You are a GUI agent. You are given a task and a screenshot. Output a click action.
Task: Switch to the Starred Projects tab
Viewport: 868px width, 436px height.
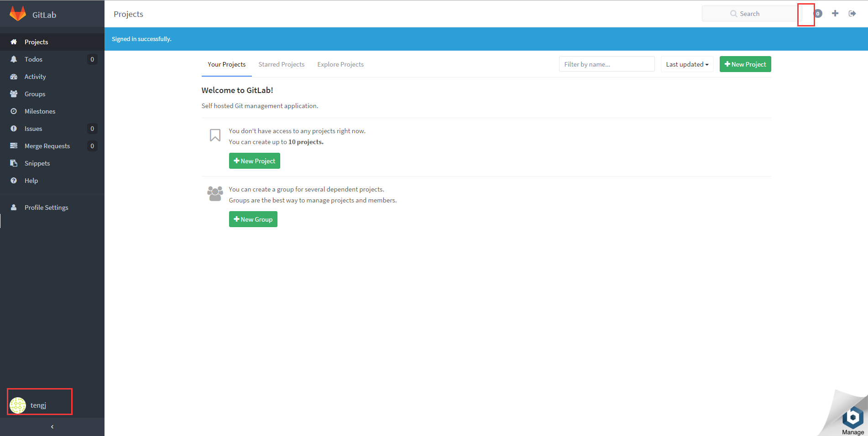pos(281,64)
